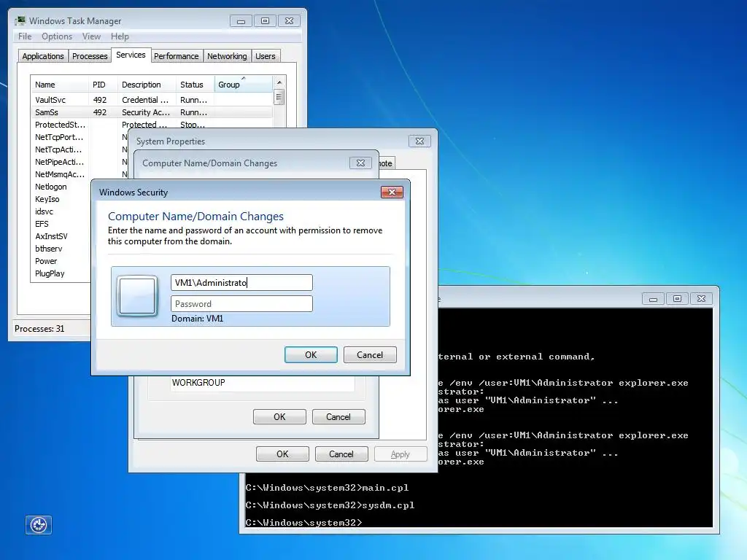Image resolution: width=747 pixels, height=560 pixels.
Task: Select the VaultSvc service row
Action: coord(152,100)
